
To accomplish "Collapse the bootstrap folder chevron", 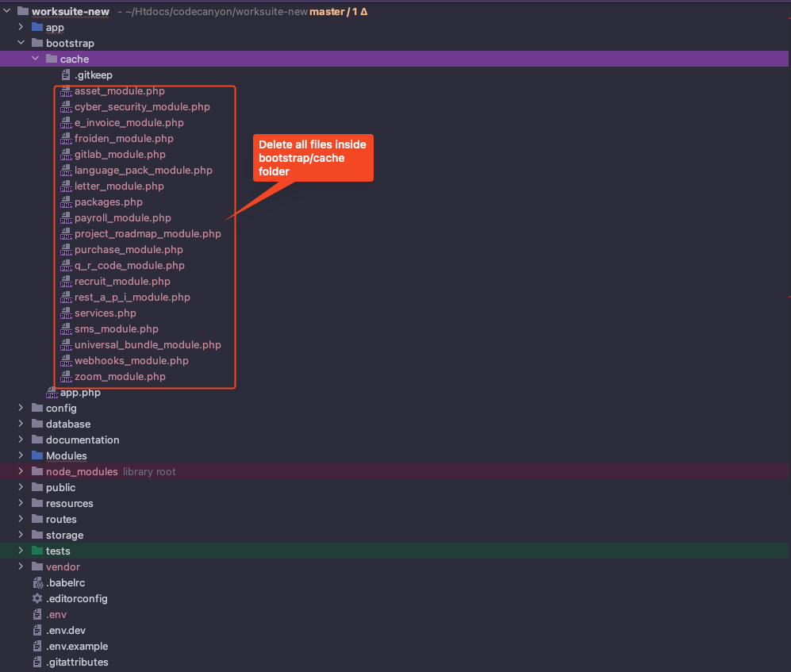I will click(x=21, y=43).
